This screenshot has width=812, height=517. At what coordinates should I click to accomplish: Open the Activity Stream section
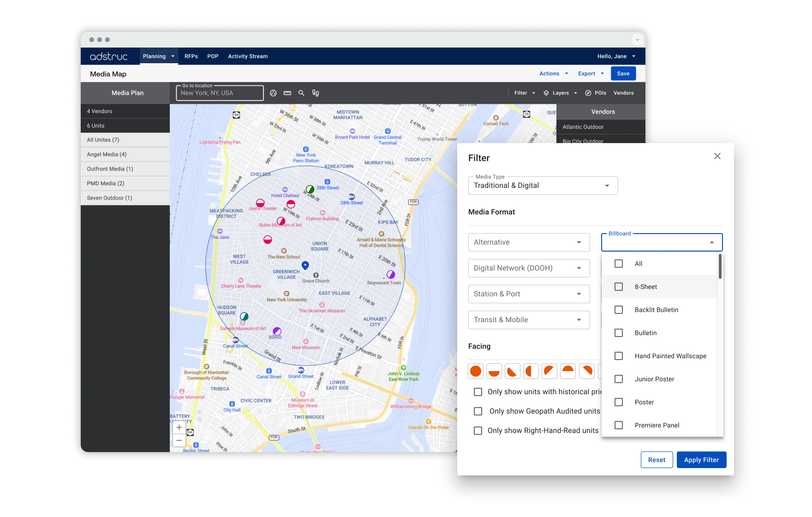coord(248,56)
